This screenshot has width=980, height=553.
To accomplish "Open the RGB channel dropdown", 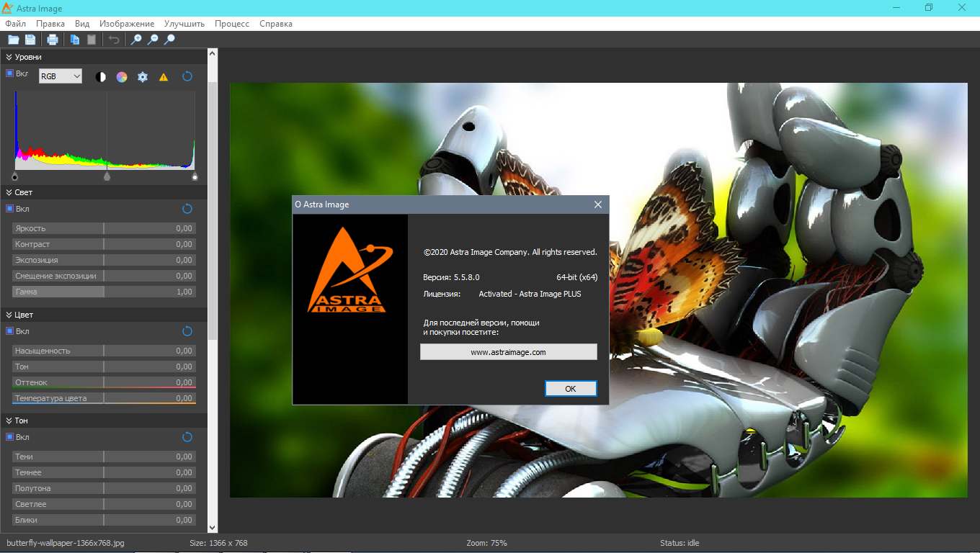I will tap(61, 76).
